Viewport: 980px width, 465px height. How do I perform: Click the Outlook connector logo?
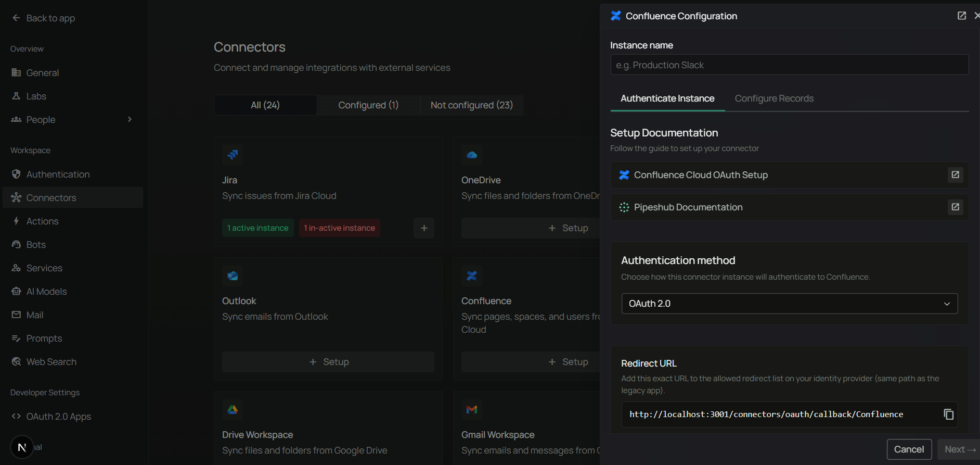[233, 275]
